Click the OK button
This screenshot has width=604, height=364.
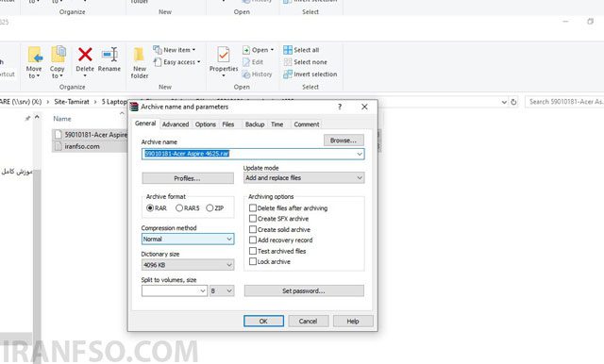coord(263,321)
